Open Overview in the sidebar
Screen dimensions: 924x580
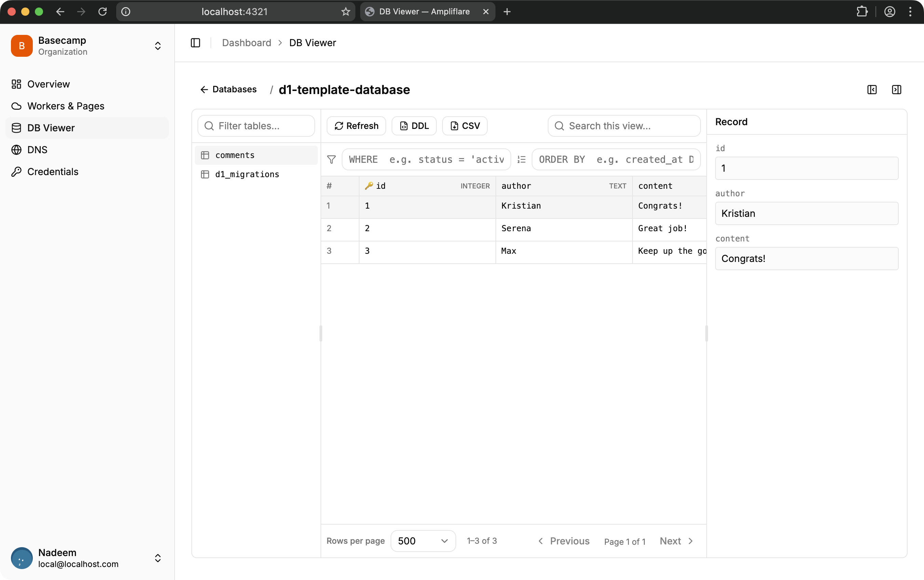(87, 84)
